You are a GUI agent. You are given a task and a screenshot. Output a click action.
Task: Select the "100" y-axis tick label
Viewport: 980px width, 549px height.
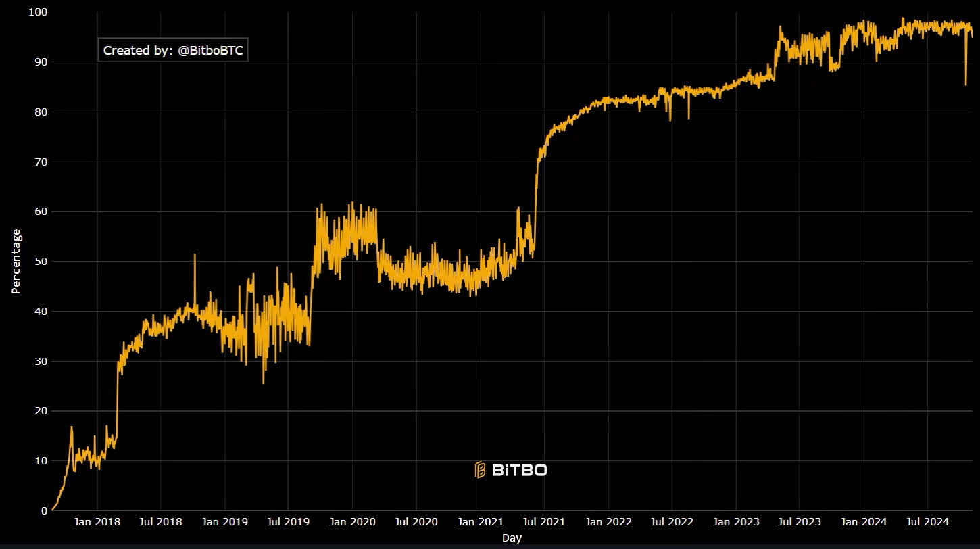point(37,12)
